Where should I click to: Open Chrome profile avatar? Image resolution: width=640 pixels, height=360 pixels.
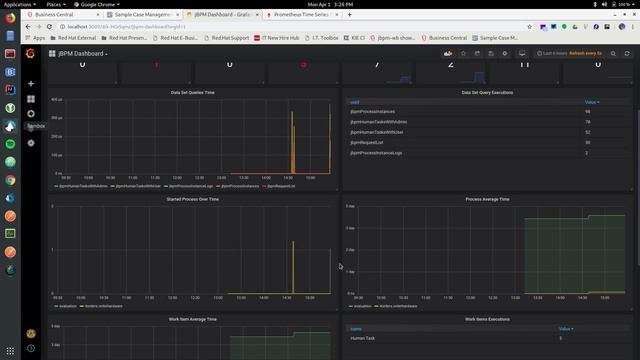(622, 27)
